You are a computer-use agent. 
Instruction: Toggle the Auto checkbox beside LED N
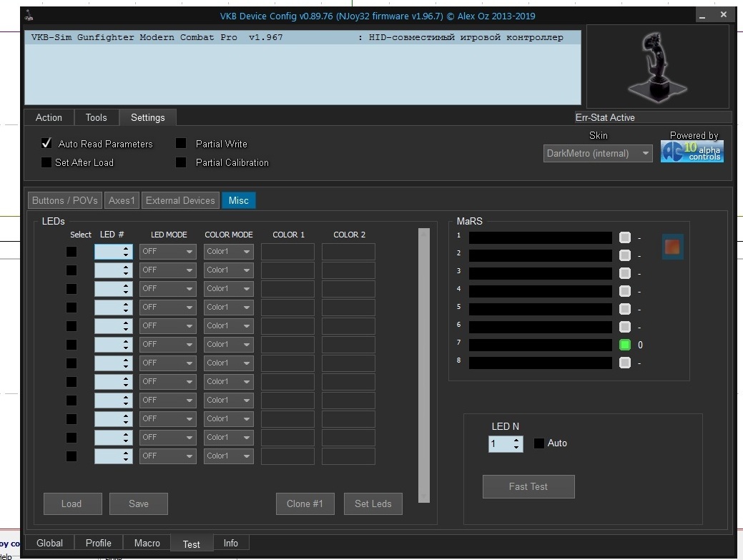tap(538, 443)
